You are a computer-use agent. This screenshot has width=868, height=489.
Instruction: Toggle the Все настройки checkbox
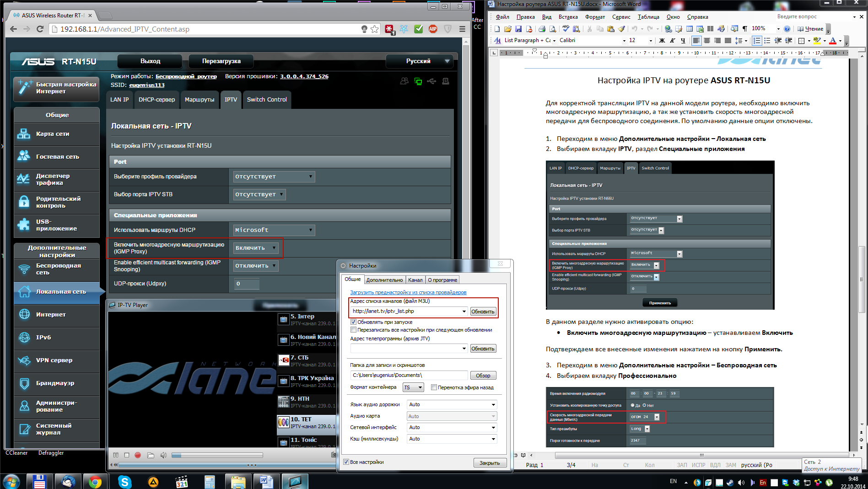[346, 462]
